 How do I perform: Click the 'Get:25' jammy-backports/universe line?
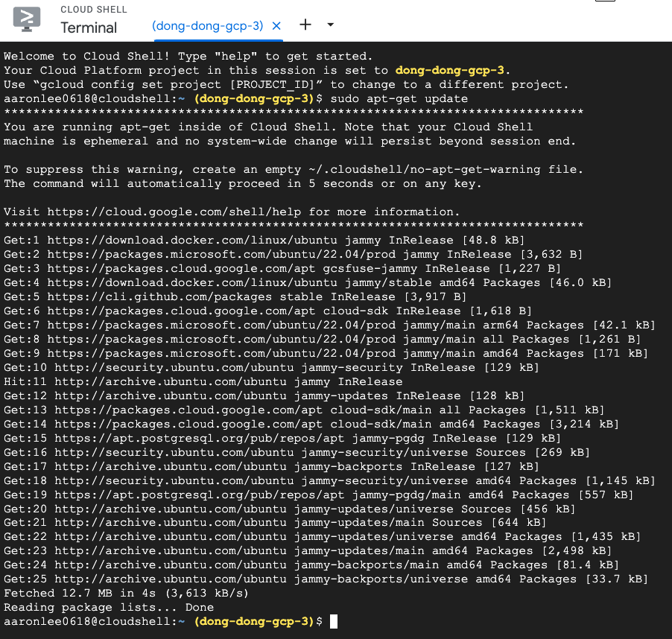(x=326, y=579)
